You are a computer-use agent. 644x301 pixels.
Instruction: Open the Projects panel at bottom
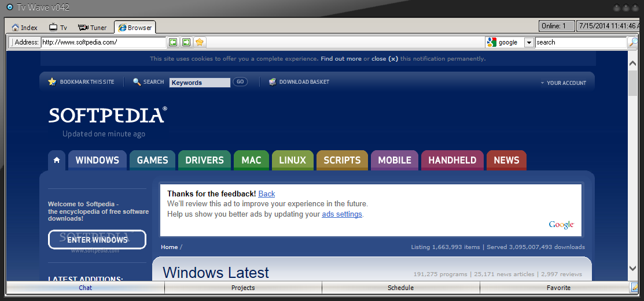tap(243, 288)
